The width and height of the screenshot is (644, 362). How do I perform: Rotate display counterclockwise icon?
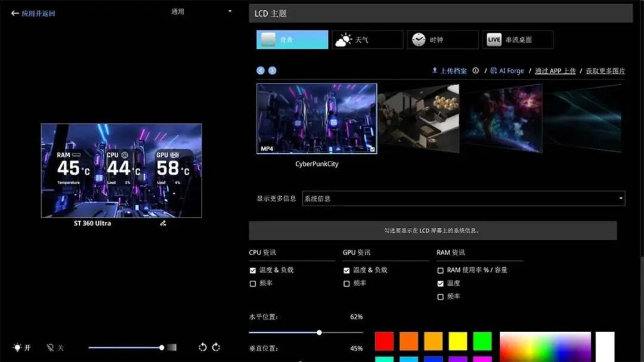click(203, 347)
